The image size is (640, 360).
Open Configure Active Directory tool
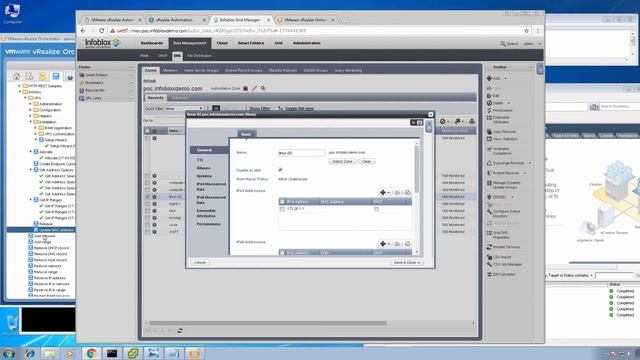(506, 213)
